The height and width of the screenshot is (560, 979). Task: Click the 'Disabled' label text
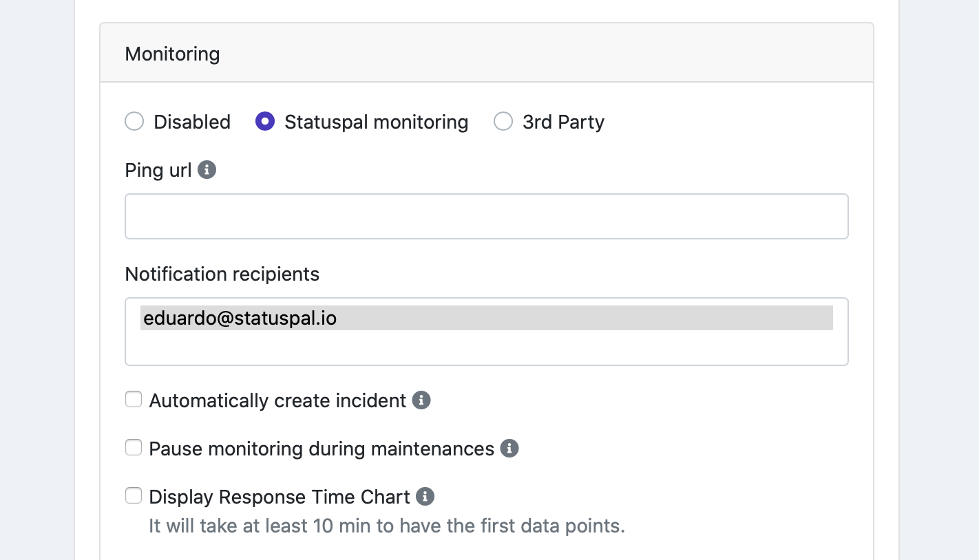click(192, 122)
